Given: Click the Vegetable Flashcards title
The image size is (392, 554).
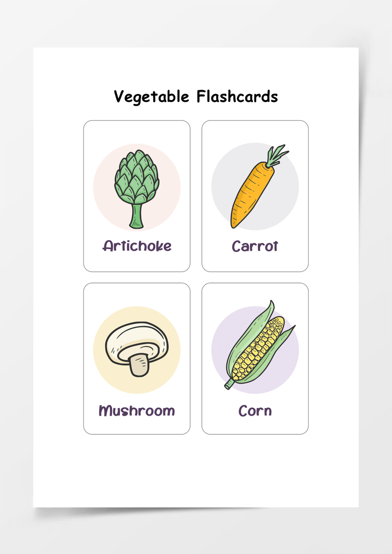Looking at the screenshot, I should [196, 97].
